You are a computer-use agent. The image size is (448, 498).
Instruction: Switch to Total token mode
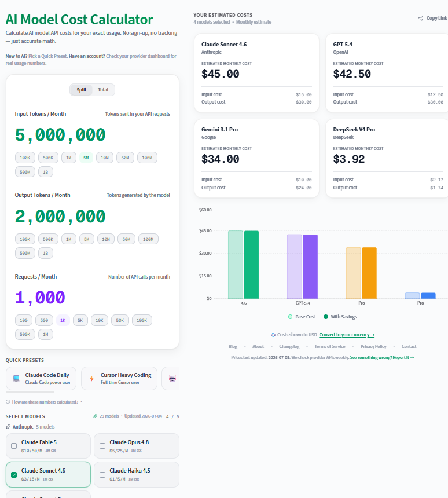click(103, 90)
